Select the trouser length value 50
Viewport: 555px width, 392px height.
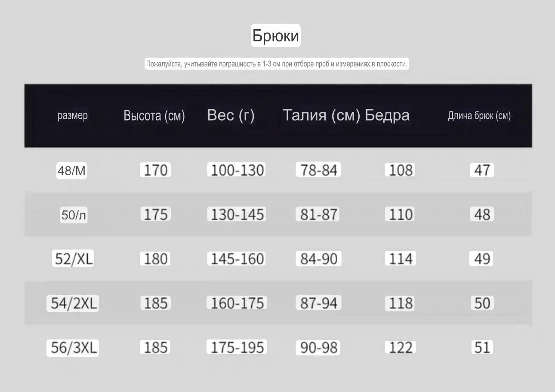pyautogui.click(x=482, y=303)
